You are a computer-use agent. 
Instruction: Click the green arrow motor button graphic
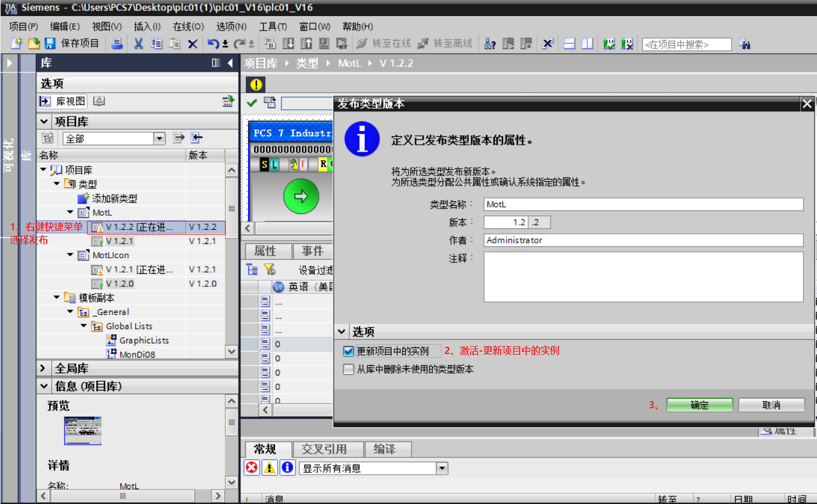point(301,196)
